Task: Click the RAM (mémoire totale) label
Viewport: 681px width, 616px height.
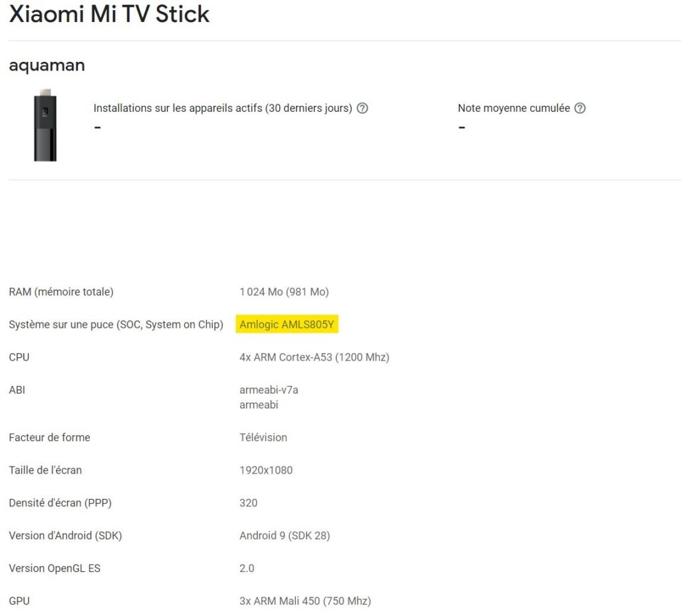Action: pos(61,291)
